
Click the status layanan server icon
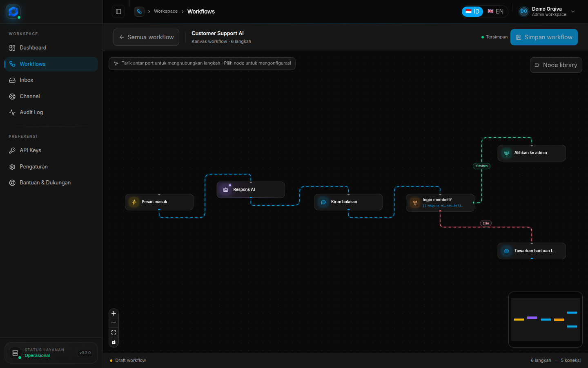point(15,353)
